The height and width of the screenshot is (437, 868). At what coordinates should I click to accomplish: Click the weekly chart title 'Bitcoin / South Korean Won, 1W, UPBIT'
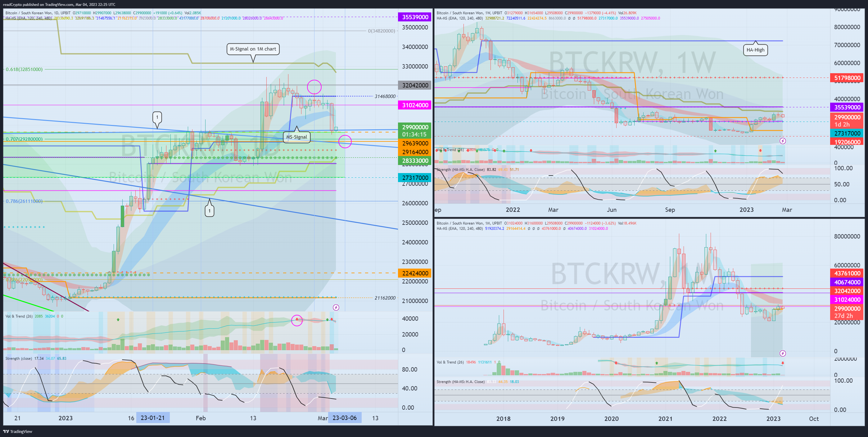pyautogui.click(x=469, y=13)
